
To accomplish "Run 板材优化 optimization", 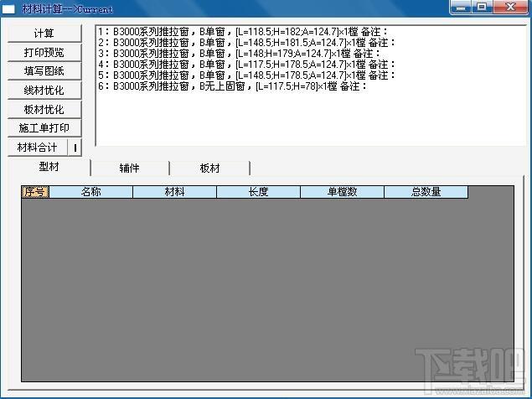I will 44,109.
